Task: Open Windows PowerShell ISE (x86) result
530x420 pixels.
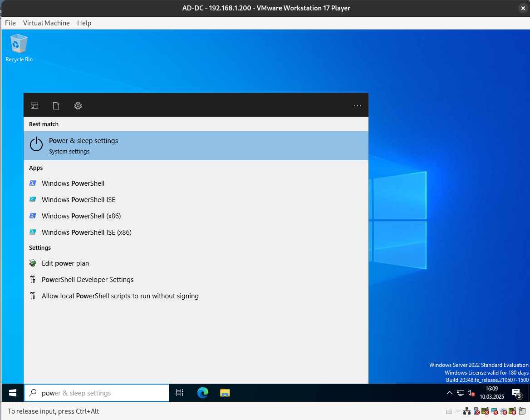Action: (86, 232)
